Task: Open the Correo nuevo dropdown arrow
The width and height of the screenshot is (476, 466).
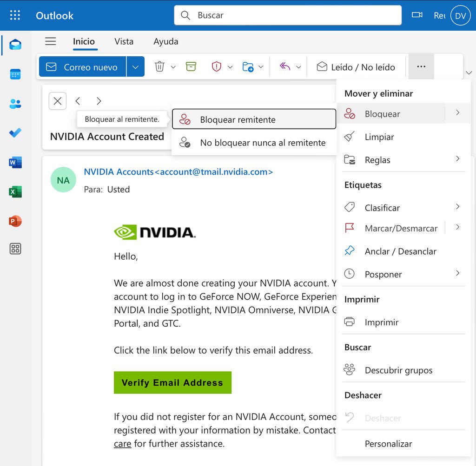Action: coord(135,66)
